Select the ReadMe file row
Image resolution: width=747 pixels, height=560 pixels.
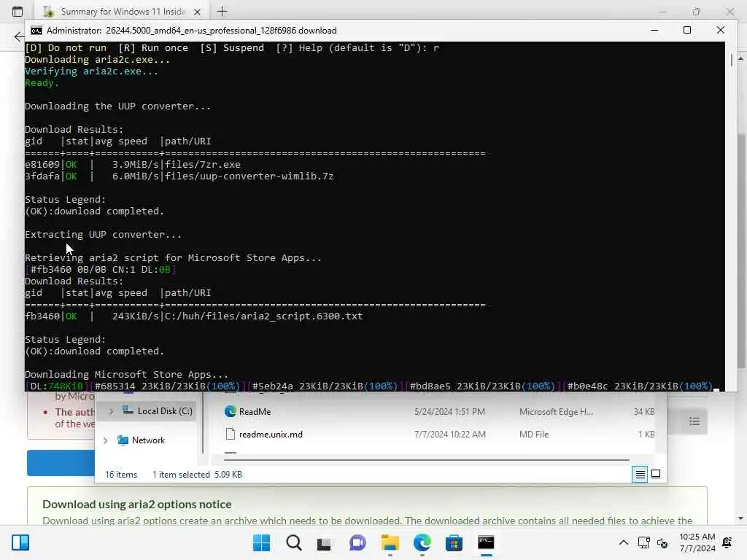438,411
